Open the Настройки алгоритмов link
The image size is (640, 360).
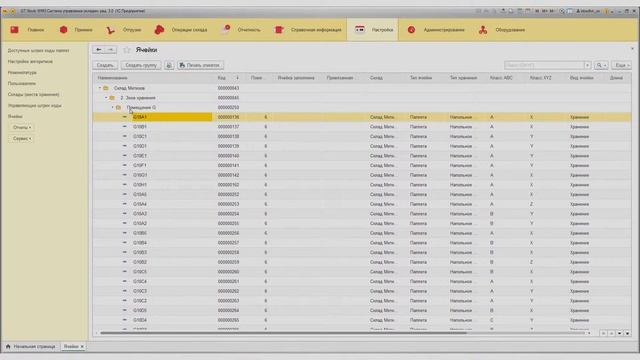click(30, 62)
